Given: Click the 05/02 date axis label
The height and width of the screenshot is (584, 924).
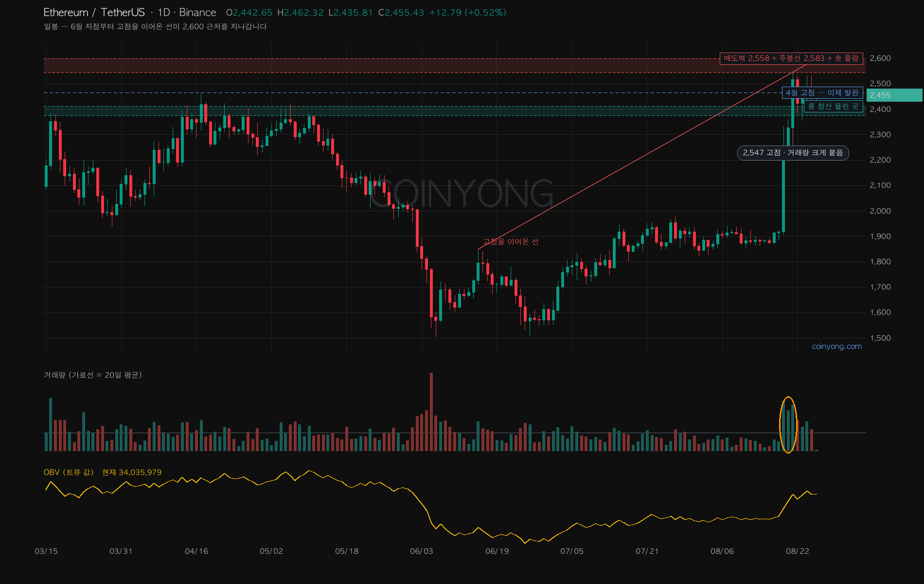Looking at the screenshot, I should tap(271, 551).
